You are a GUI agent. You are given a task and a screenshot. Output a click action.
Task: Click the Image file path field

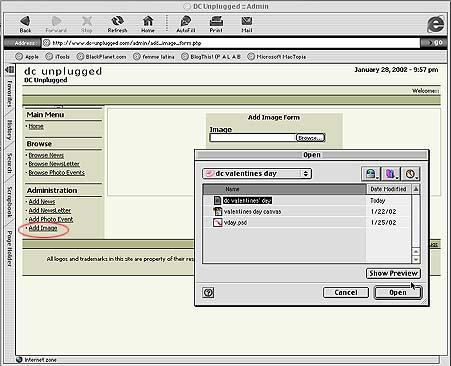pos(253,138)
